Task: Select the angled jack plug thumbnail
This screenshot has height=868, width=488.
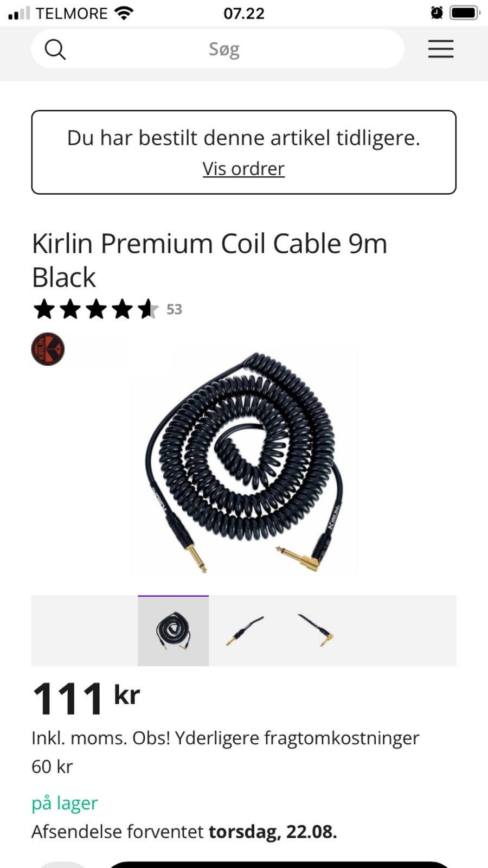Action: pos(316,631)
